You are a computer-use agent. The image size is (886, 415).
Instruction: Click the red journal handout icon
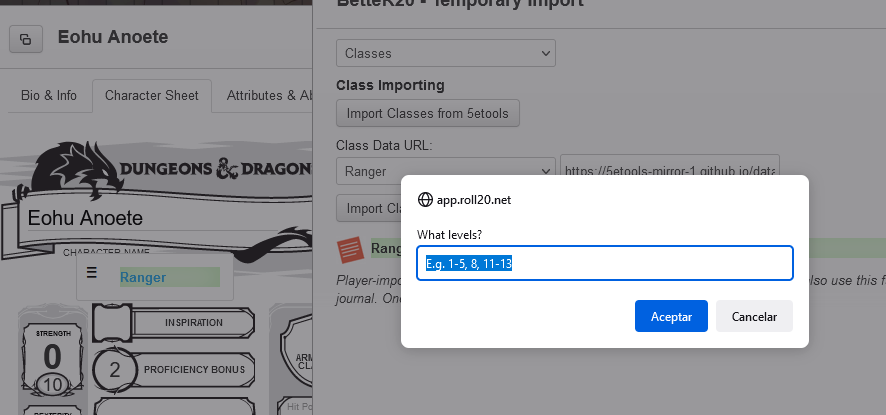pos(350,250)
